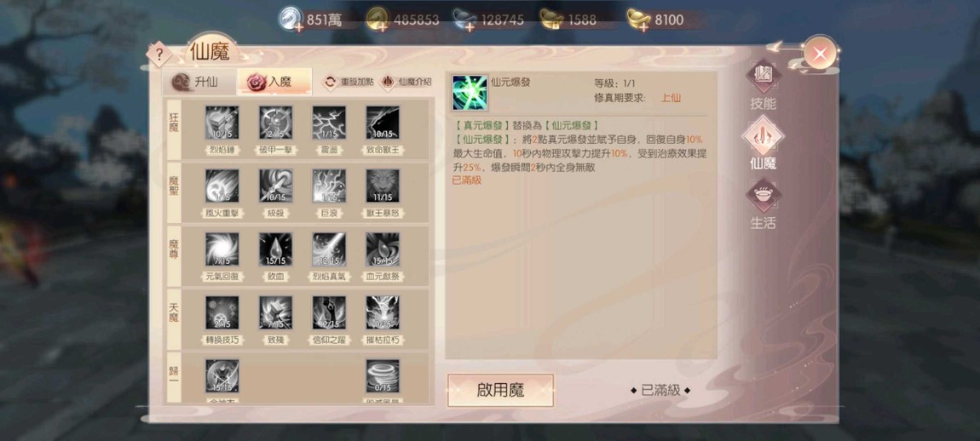This screenshot has width=980, height=441.
Task: Select the 元氣回復 swirl skill icon
Action: pos(222,249)
